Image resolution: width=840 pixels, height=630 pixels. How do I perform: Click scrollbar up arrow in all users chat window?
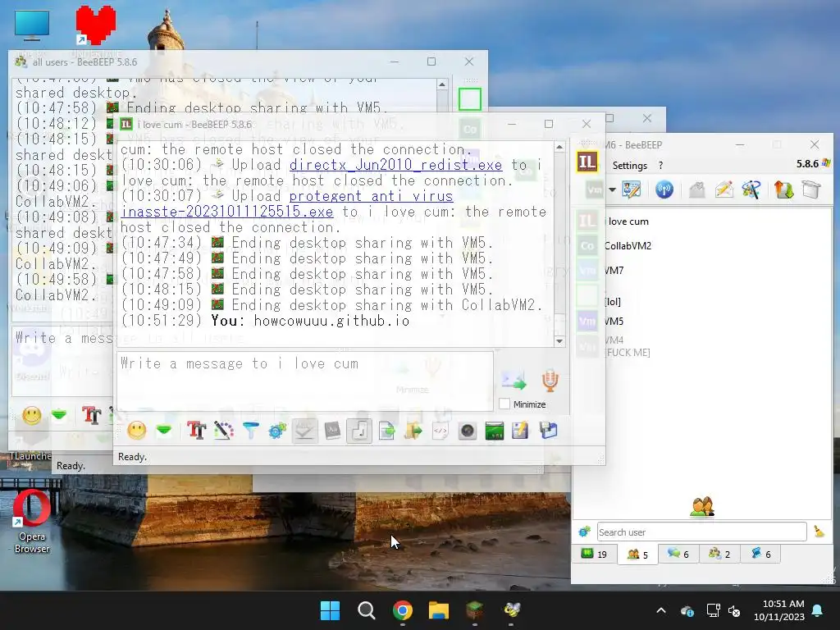[x=442, y=84]
